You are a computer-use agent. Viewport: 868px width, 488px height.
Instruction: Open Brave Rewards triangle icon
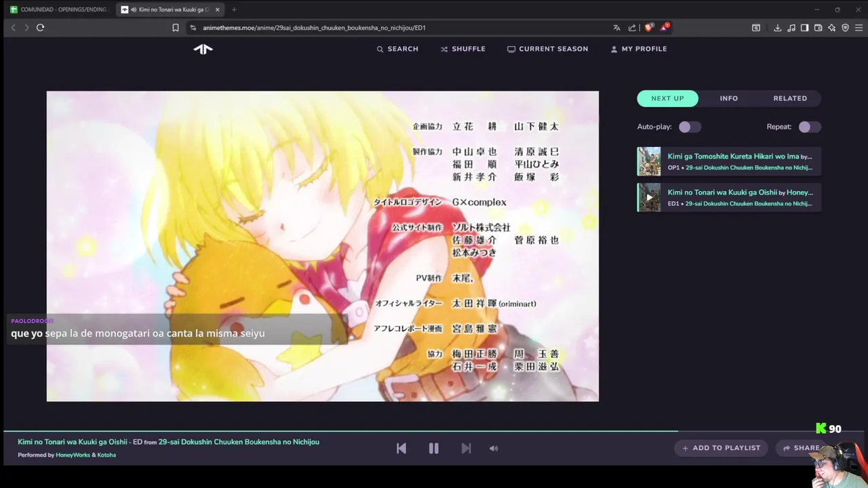665,28
